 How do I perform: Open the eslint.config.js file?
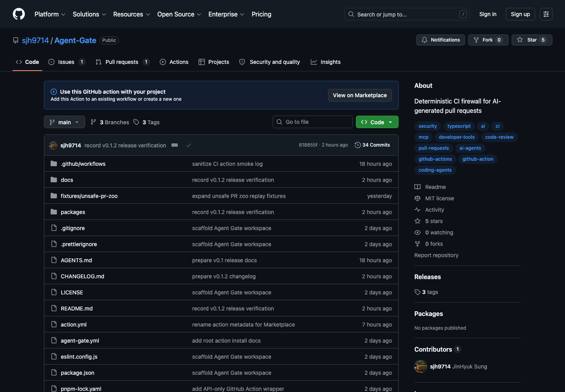tap(79, 357)
